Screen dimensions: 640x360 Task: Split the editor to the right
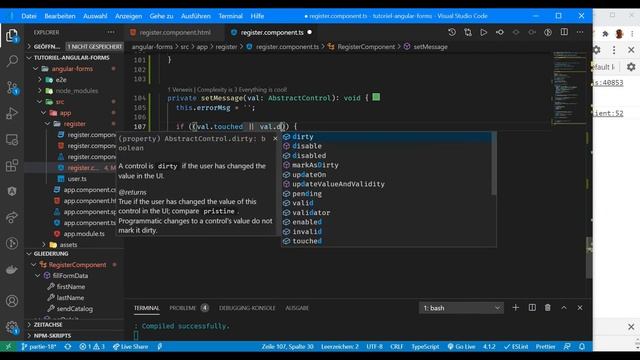[x=564, y=32]
